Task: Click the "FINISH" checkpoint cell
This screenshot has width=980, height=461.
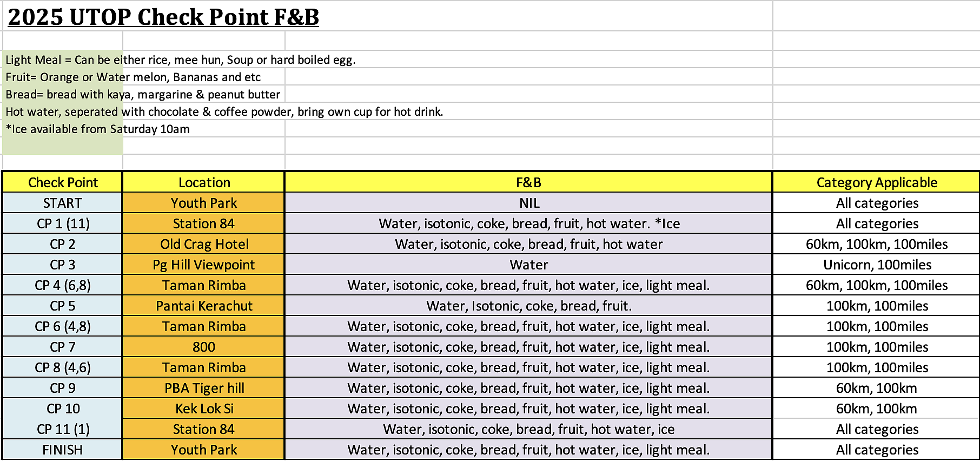Action: point(63,450)
